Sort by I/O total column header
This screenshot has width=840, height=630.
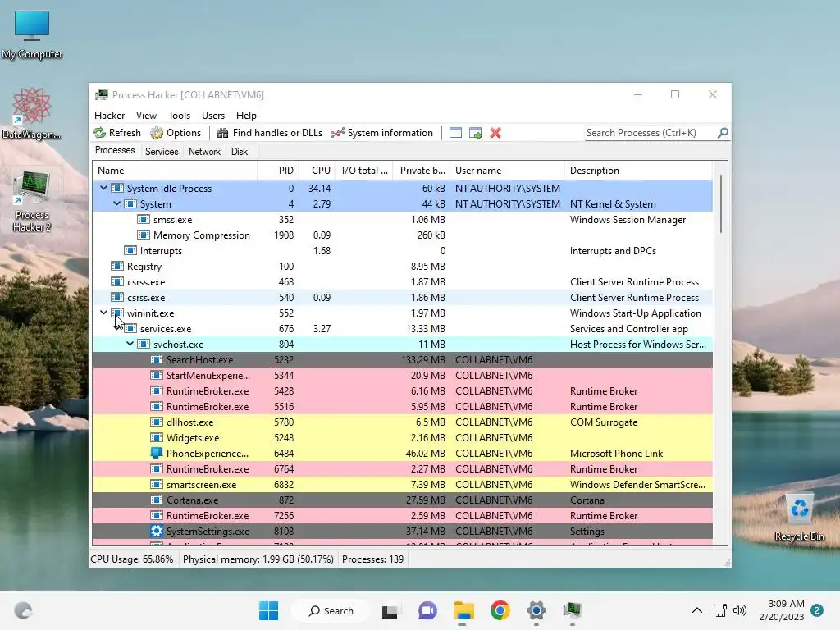click(364, 171)
